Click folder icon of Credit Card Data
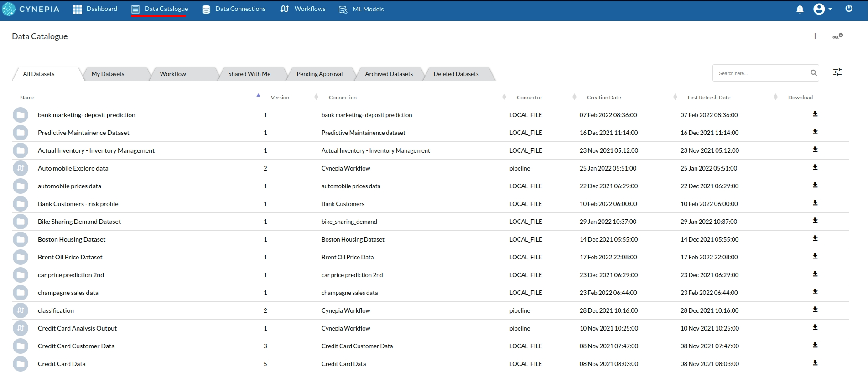This screenshot has width=868, height=372. click(21, 364)
